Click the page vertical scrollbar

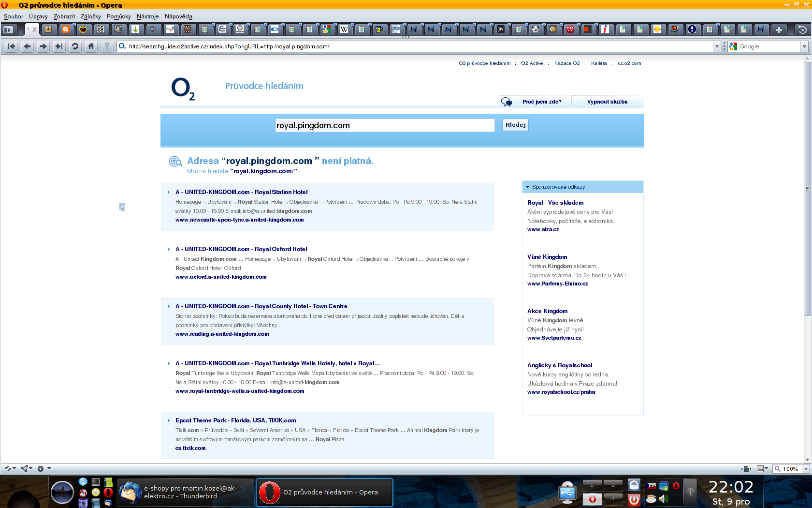807,189
